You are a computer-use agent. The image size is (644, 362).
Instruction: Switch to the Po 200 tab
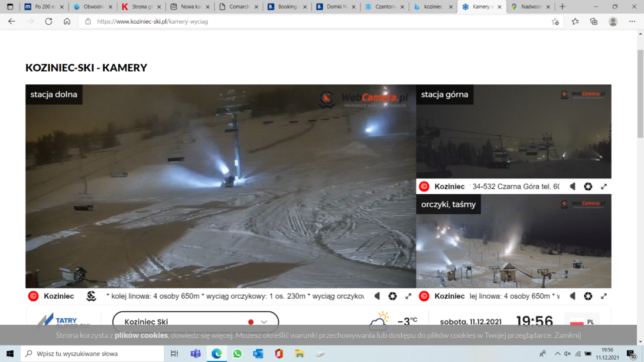click(x=44, y=6)
